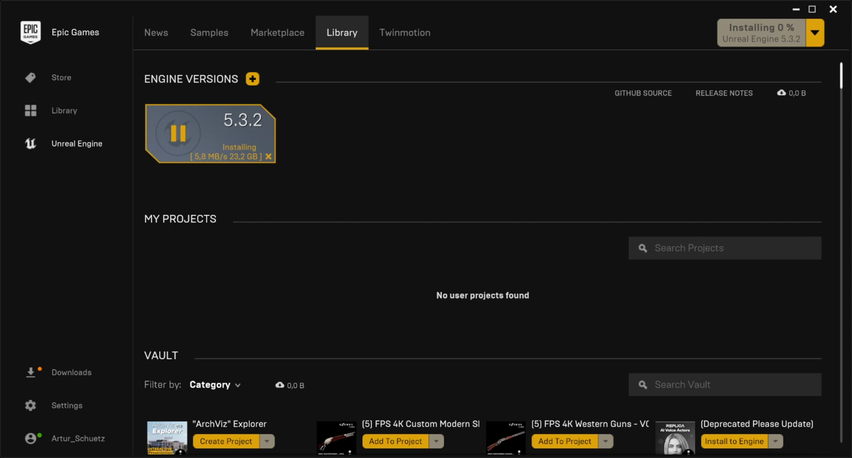
Task: Open the ArchViz Explorer thumbnail
Action: click(167, 437)
